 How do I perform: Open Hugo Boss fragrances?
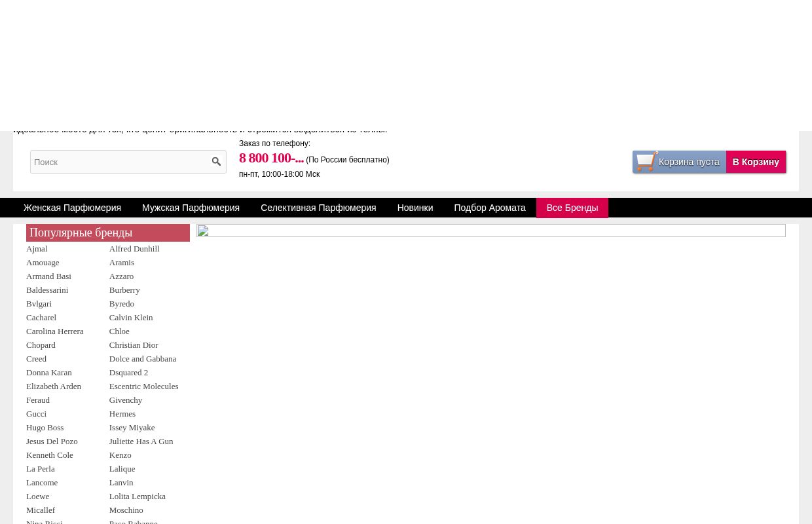click(x=45, y=428)
